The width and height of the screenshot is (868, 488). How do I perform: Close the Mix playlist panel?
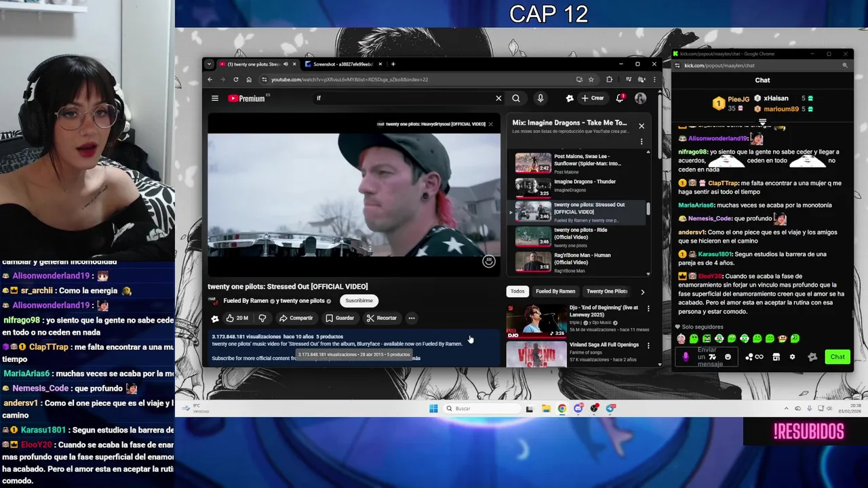(x=642, y=126)
